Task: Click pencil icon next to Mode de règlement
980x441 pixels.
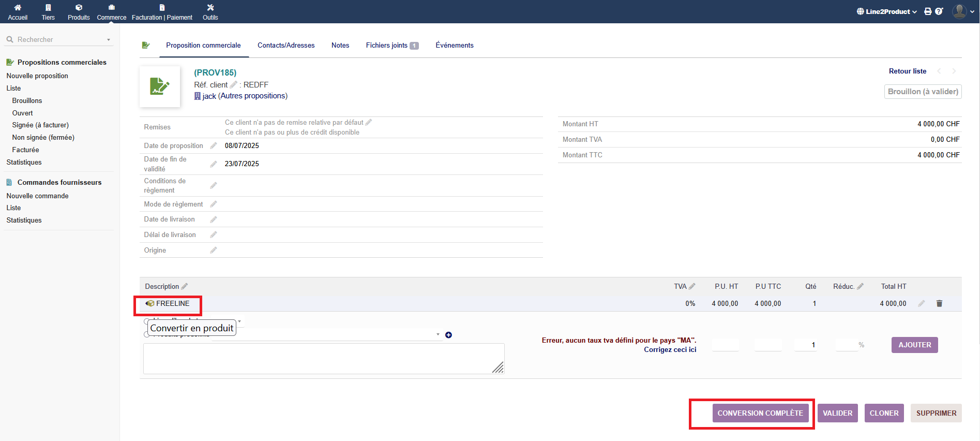Action: click(x=213, y=204)
